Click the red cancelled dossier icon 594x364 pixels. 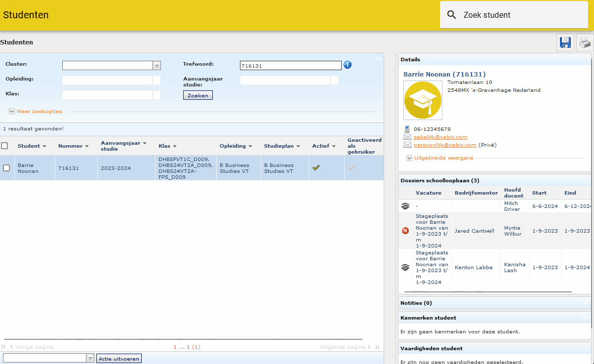pyautogui.click(x=405, y=231)
